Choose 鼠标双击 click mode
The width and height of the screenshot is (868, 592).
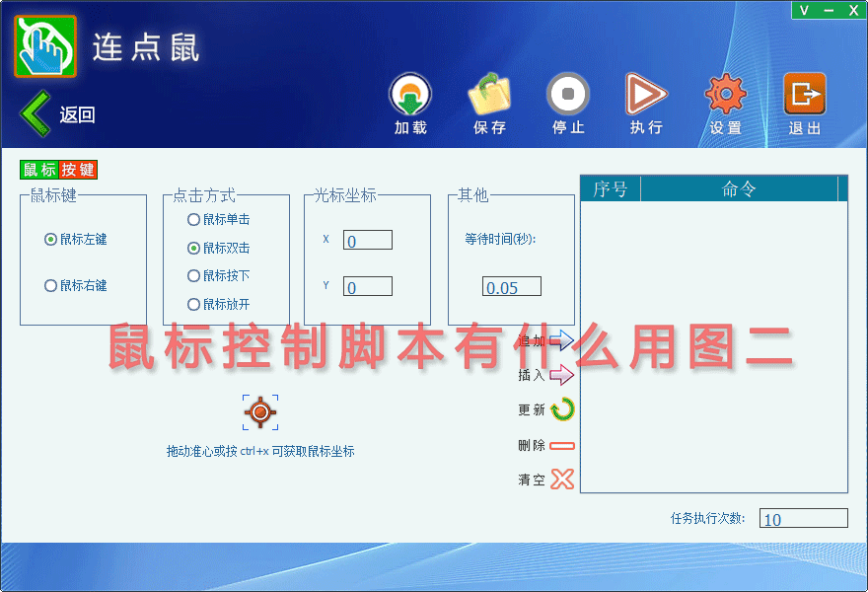pos(219,248)
